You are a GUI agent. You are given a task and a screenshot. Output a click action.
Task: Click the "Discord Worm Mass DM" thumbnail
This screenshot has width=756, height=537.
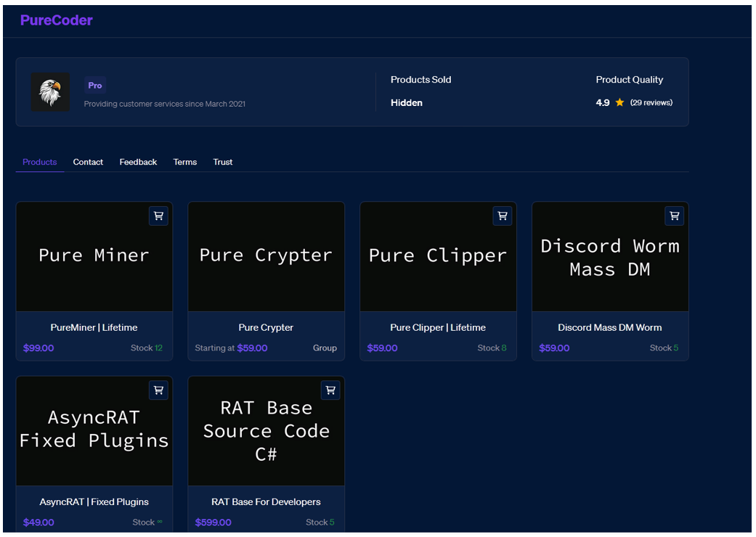tap(611, 257)
